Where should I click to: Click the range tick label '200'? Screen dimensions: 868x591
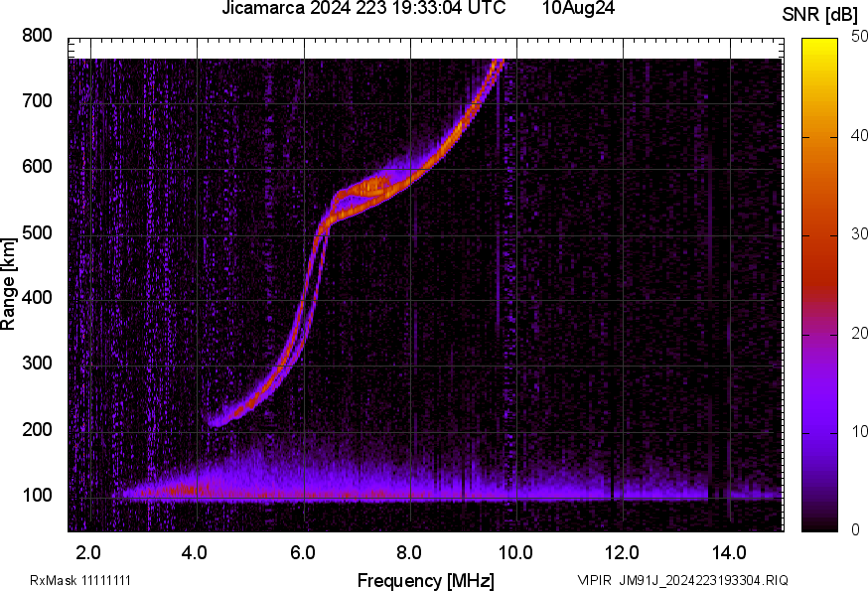pyautogui.click(x=37, y=429)
